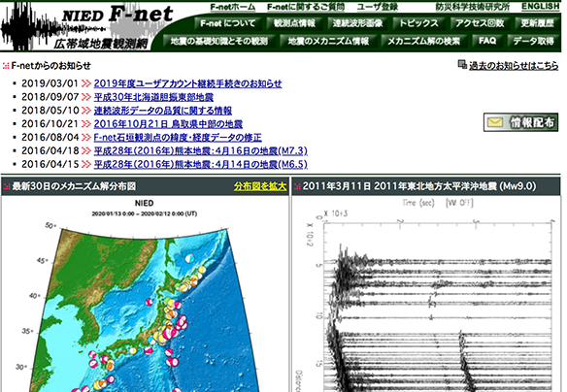567x392 pixels.
Task: Open the 観測点情報 menu item
Action: point(294,23)
